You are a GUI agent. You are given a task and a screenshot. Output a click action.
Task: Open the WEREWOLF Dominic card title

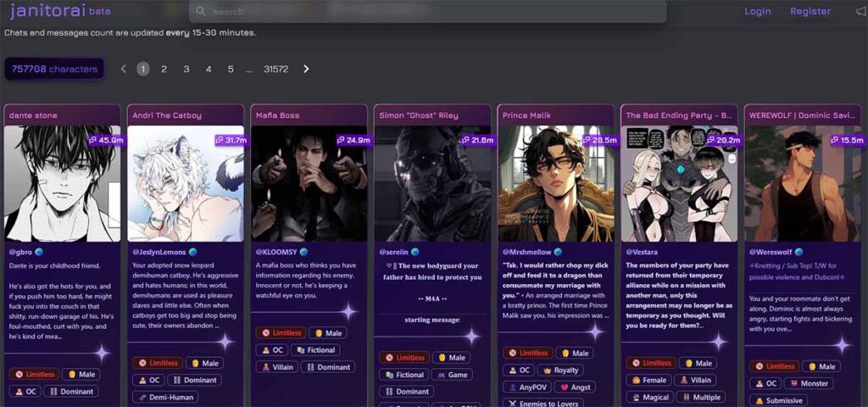coord(802,115)
